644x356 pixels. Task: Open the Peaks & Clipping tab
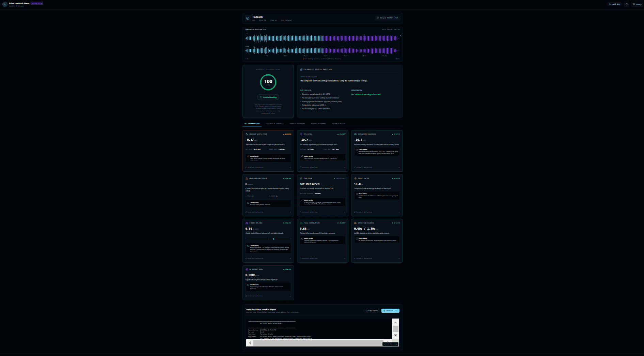click(297, 124)
